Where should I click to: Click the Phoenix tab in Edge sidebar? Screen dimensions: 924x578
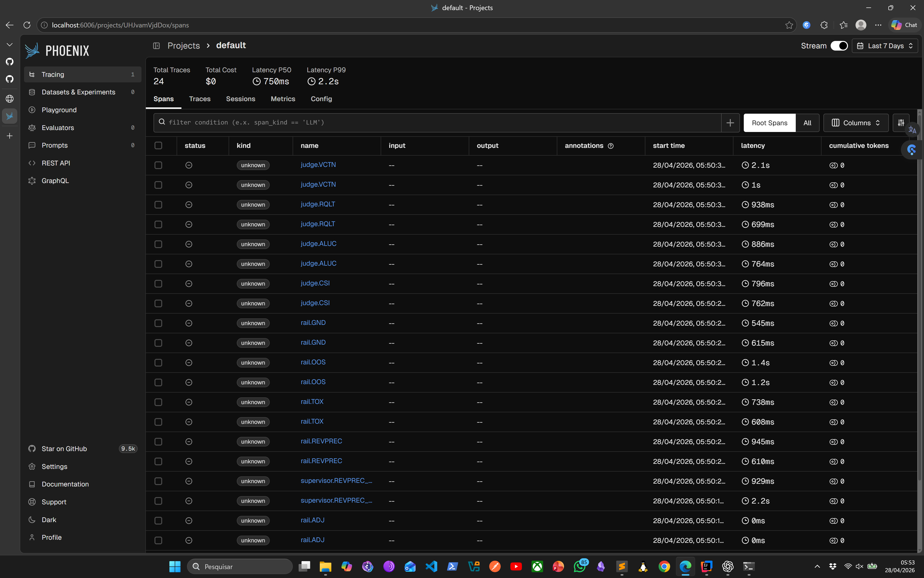(10, 116)
